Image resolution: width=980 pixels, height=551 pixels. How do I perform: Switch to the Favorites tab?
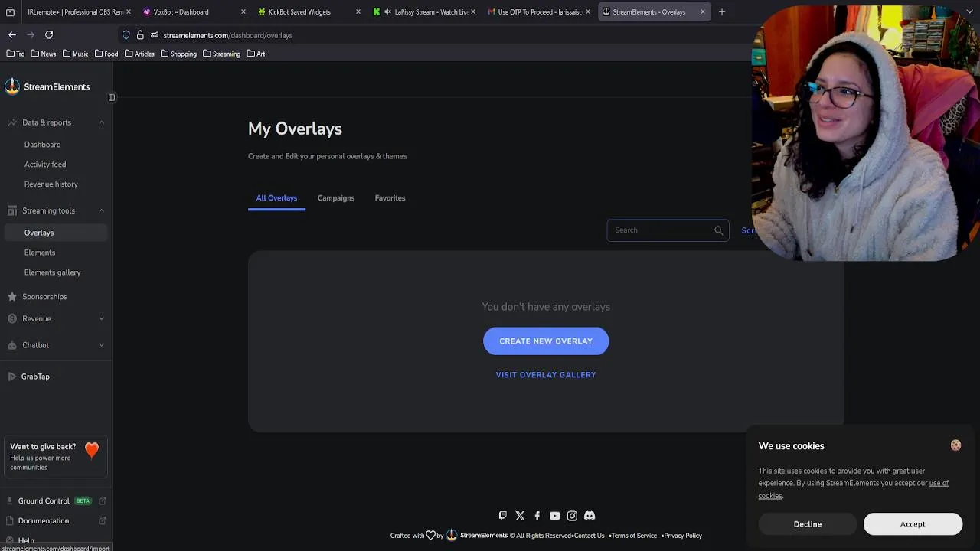390,198
